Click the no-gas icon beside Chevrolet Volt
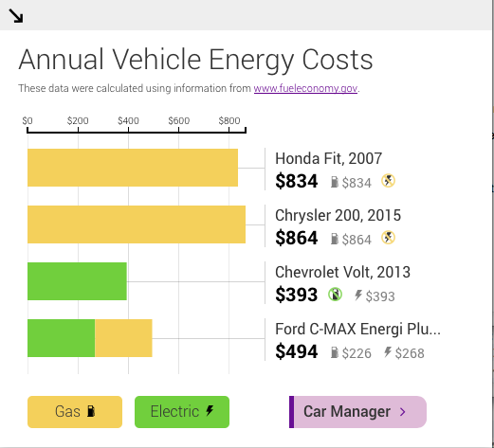This screenshot has height=448, width=494. coord(335,295)
